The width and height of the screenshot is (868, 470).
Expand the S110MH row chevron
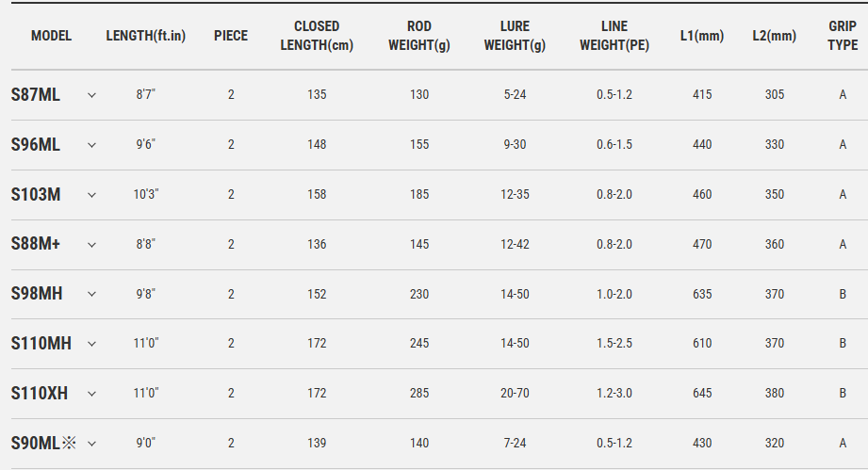tap(91, 344)
